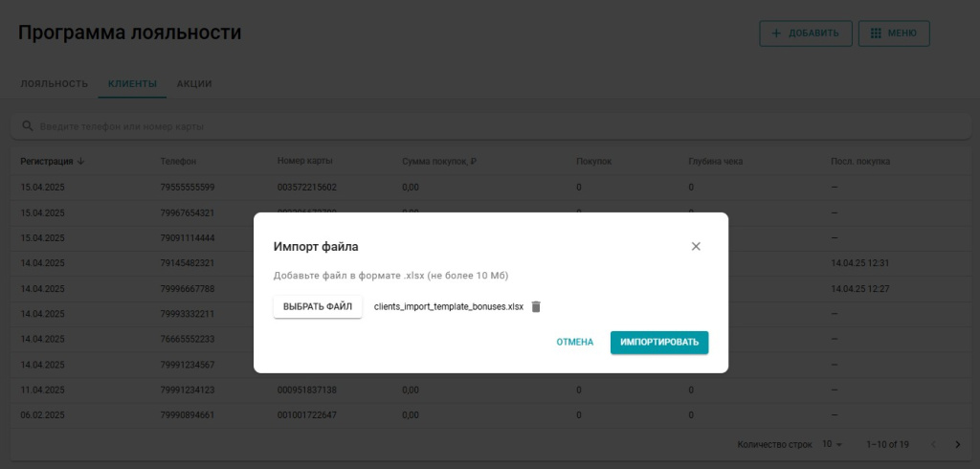Click the ДОБАВИТЬ plus button
Image resolution: width=980 pixels, height=469 pixels.
coord(805,33)
